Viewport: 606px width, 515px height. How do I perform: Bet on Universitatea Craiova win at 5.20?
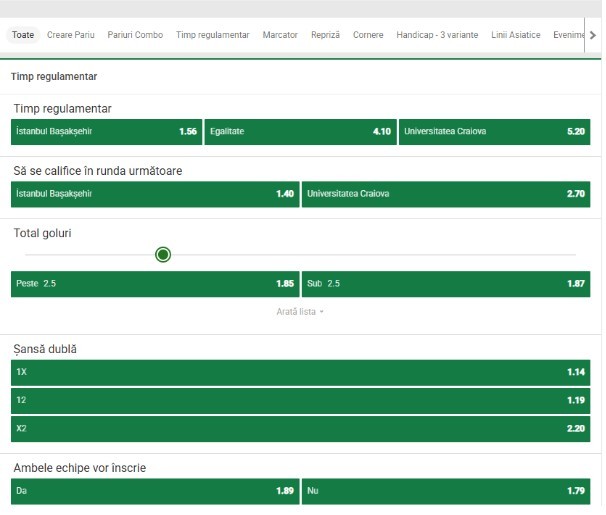click(x=494, y=132)
